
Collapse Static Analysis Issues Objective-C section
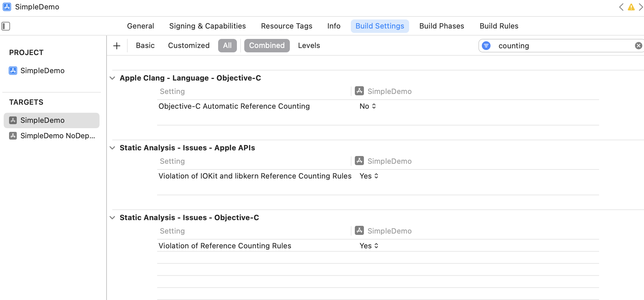(x=113, y=218)
